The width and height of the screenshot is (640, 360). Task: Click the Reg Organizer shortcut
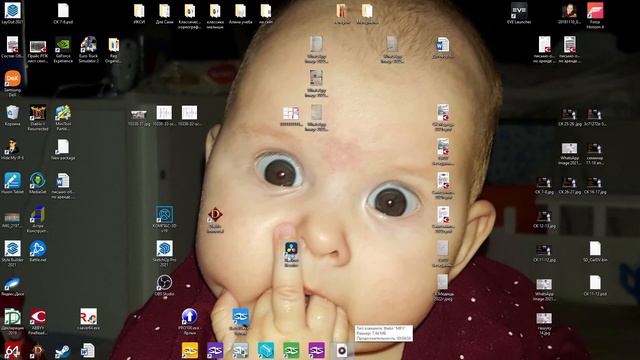113,45
